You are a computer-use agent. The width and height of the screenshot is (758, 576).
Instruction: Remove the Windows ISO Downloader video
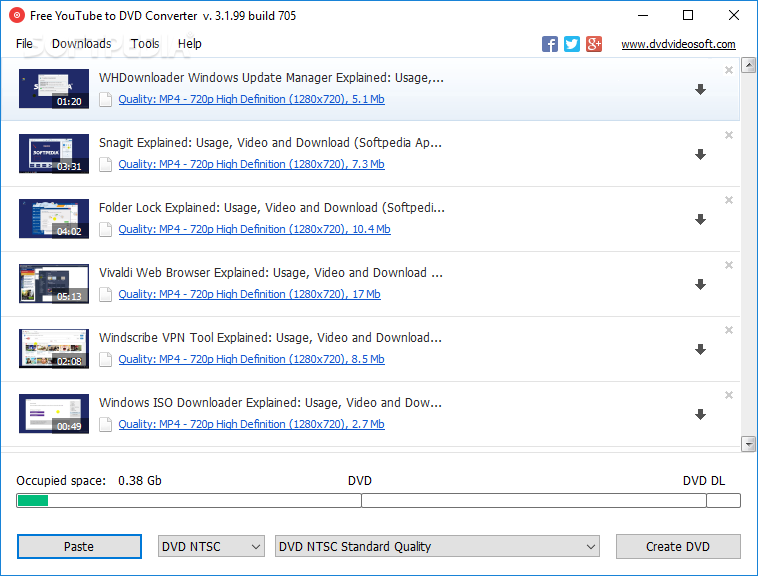tap(729, 395)
